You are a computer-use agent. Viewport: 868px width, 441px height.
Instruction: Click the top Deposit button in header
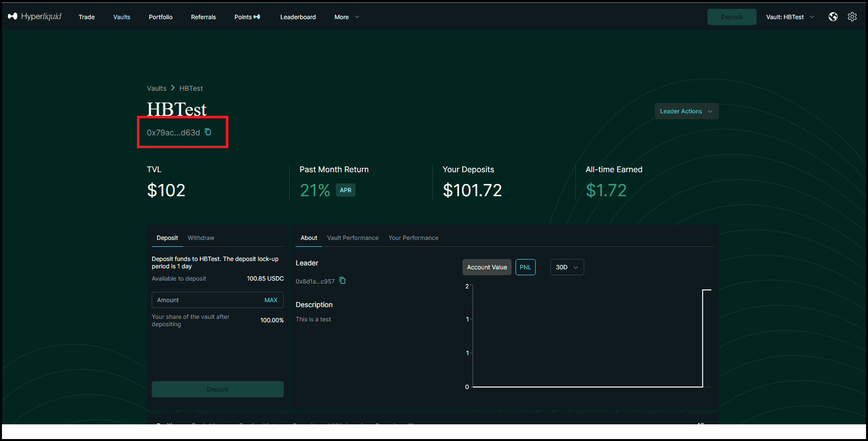(x=732, y=17)
